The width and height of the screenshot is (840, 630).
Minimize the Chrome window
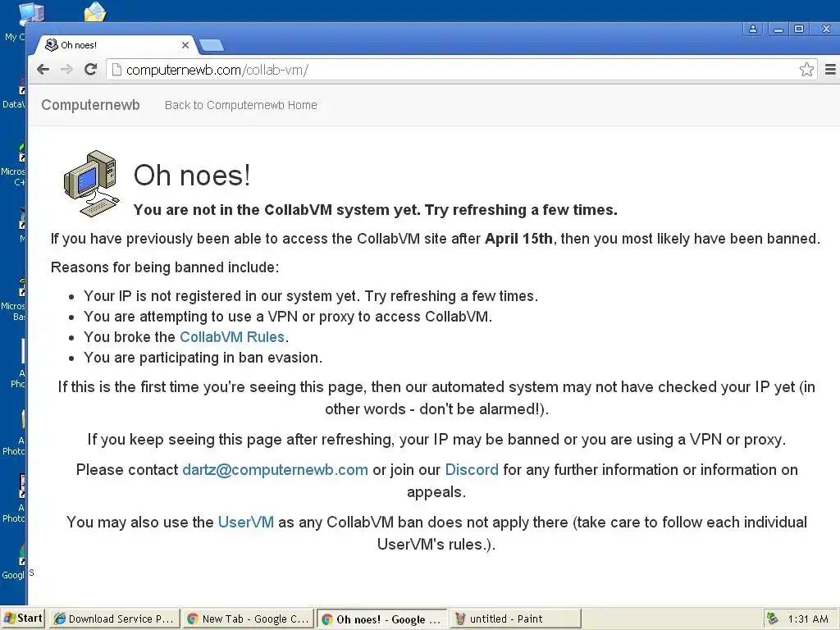pyautogui.click(x=778, y=29)
